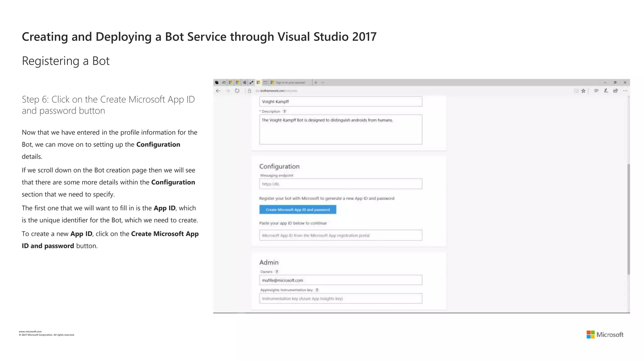
Task: Click the Share icon in toolbar
Action: [615, 91]
